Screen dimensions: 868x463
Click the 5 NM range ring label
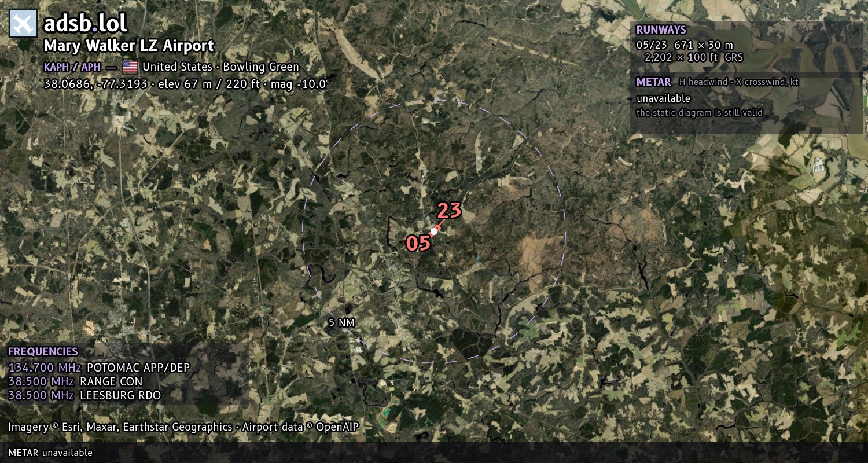(341, 323)
